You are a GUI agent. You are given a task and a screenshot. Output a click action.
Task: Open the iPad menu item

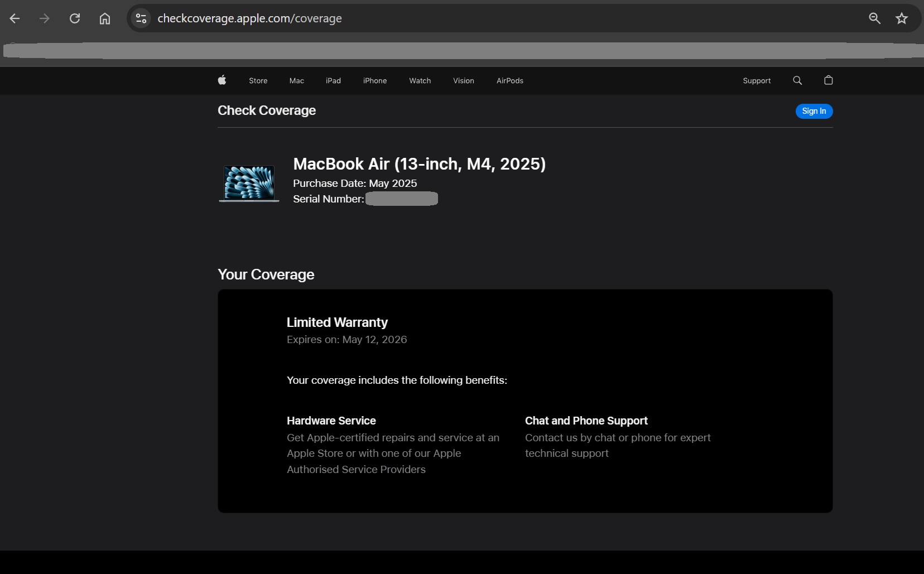click(x=333, y=81)
